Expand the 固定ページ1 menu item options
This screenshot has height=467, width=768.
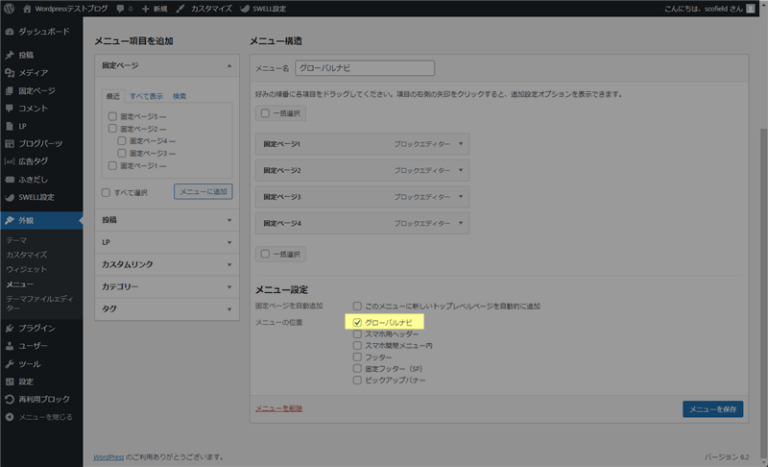click(x=461, y=144)
